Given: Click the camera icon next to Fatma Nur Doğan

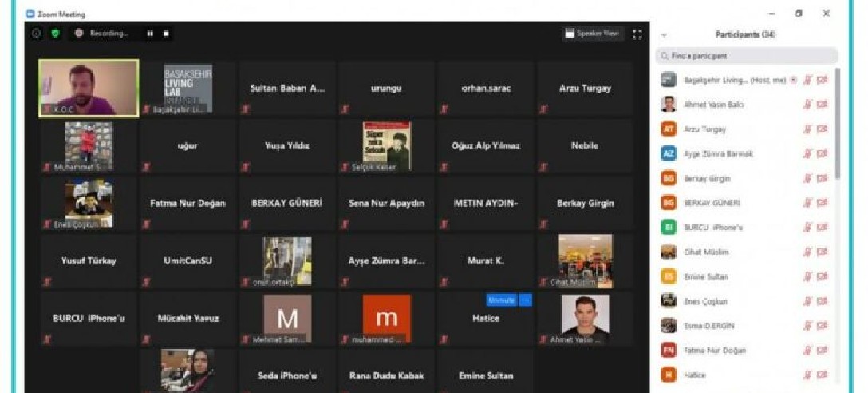Looking at the screenshot, I should tap(823, 350).
